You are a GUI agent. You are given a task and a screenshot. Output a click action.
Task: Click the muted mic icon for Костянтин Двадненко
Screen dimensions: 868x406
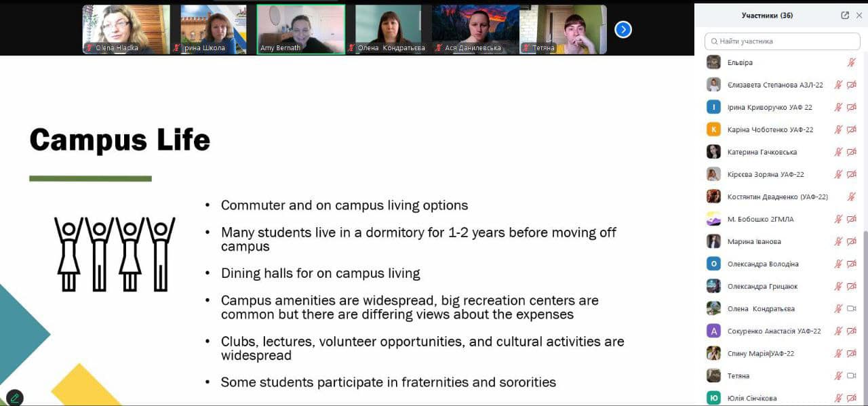pos(851,197)
